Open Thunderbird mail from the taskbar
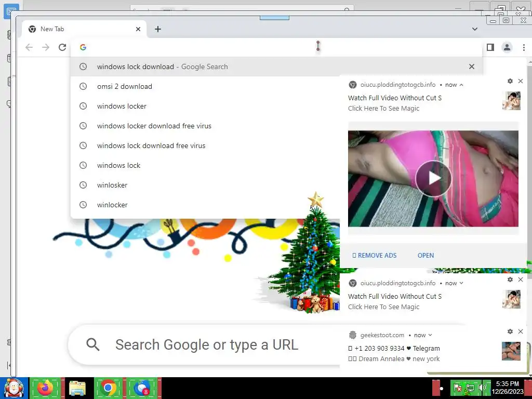Image resolution: width=532 pixels, height=399 pixels. point(142,388)
